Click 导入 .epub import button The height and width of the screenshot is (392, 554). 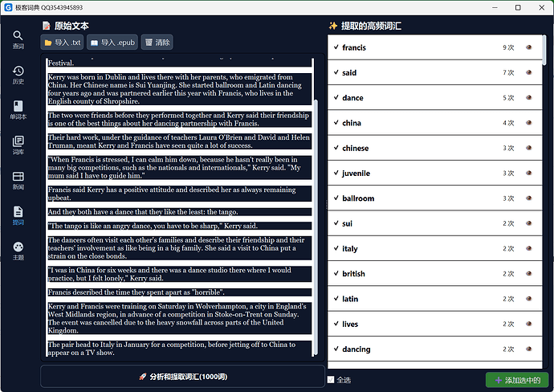[x=112, y=42]
